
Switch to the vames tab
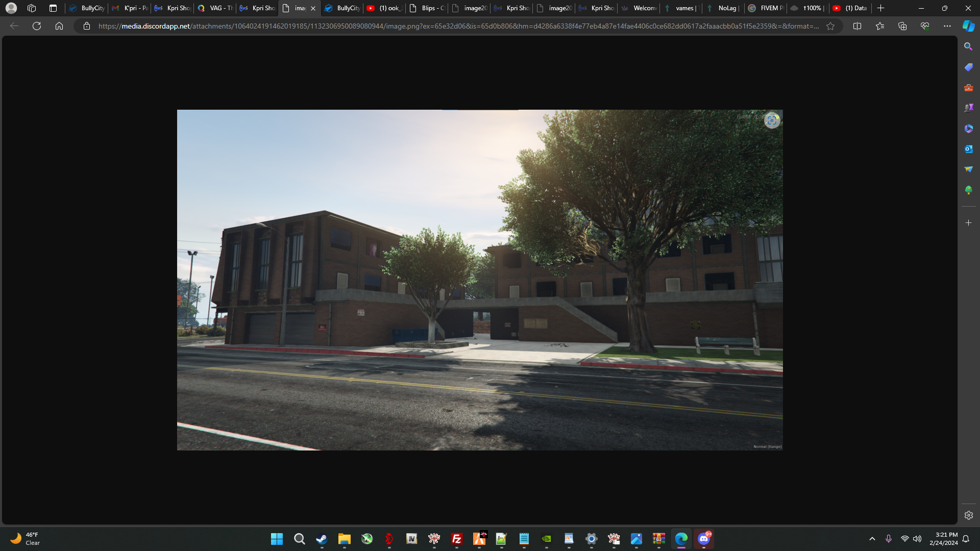point(681,8)
